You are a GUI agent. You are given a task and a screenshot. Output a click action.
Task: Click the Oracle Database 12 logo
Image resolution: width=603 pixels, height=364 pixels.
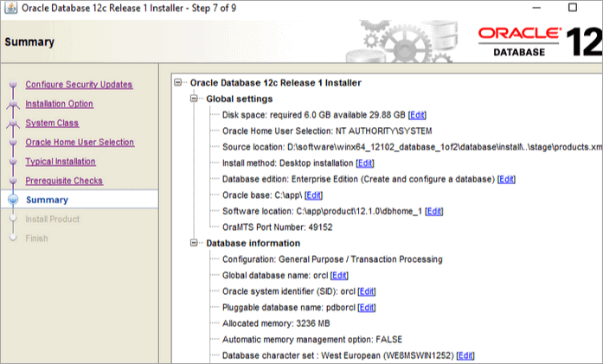(x=540, y=42)
